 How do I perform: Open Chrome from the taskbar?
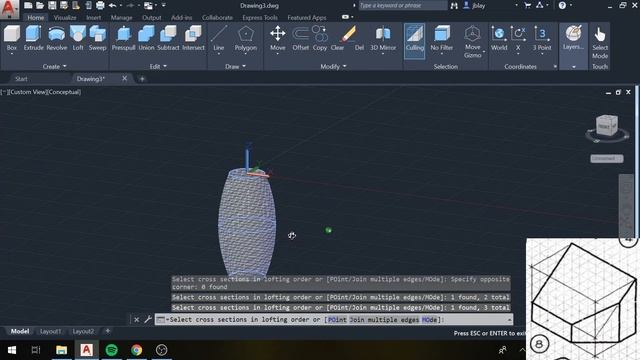(x=136, y=350)
